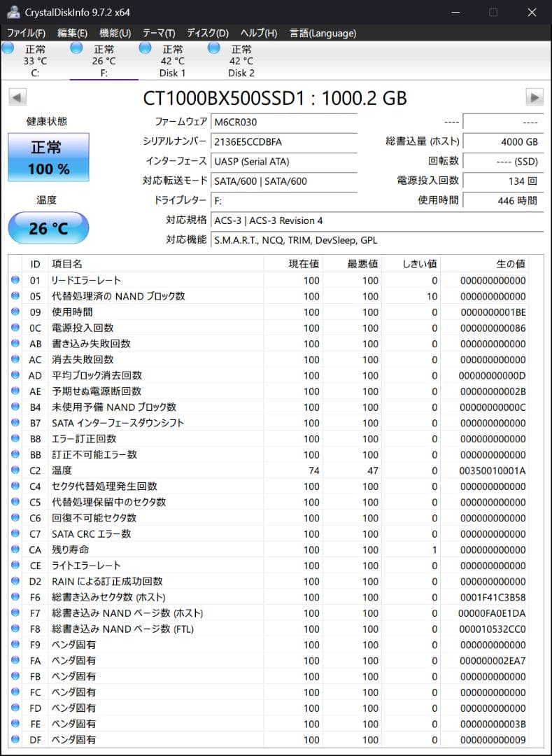Click the drive letter field F:
Image resolution: width=552 pixels, height=756 pixels.
coord(284,201)
